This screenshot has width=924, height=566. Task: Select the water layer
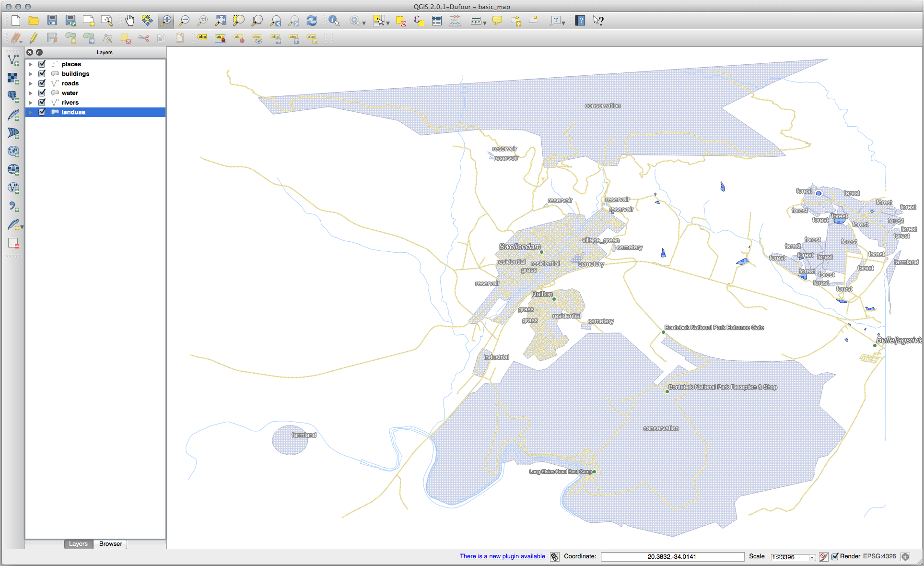point(70,93)
